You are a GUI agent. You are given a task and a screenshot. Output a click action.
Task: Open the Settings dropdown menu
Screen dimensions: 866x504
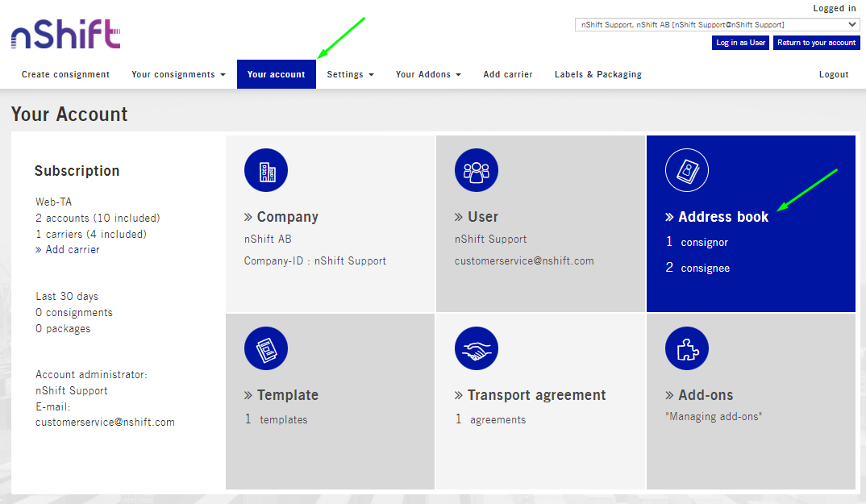point(350,74)
